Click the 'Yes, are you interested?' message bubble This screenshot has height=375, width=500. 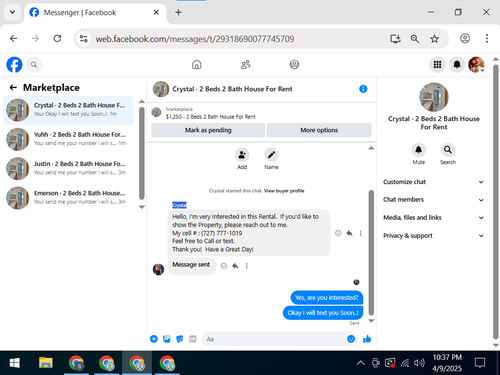(x=327, y=298)
